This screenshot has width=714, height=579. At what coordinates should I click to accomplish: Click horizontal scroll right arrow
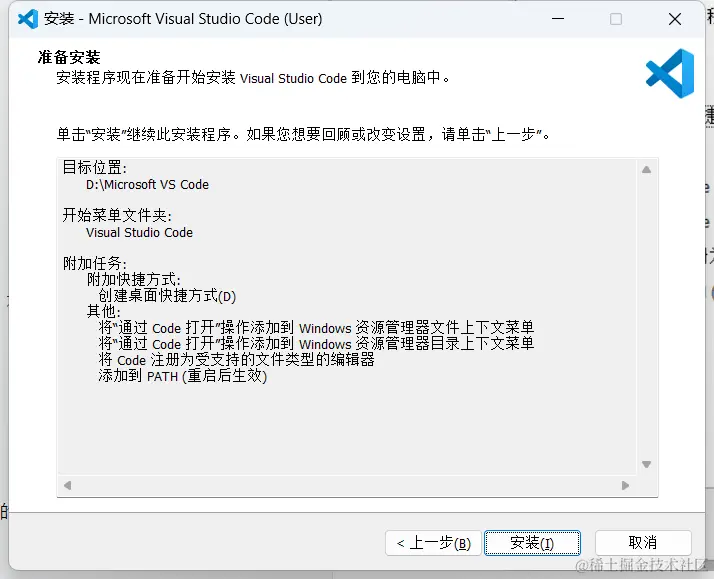625,485
